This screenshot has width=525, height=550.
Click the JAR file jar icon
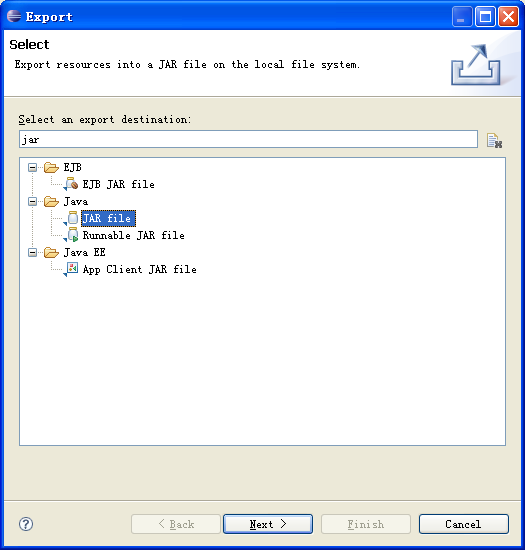72,218
